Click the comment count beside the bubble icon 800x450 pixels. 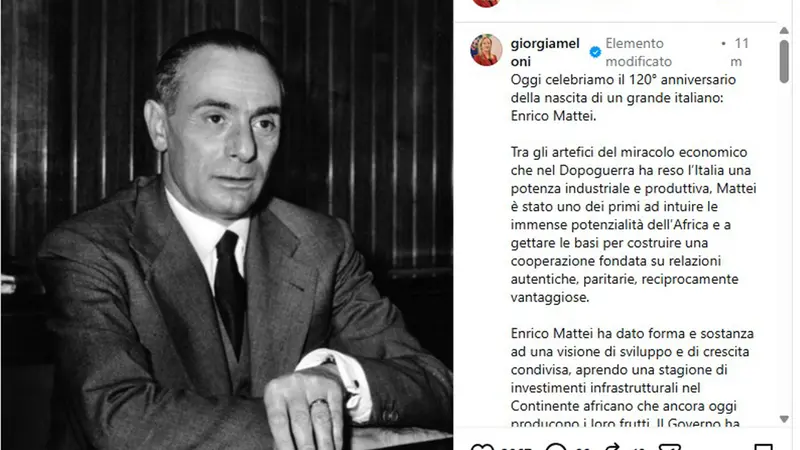[x=585, y=448]
